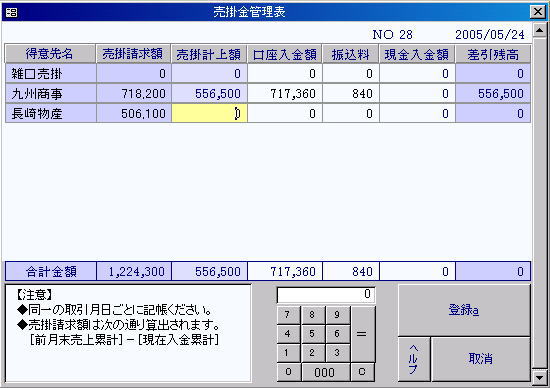Image resolution: width=550 pixels, height=388 pixels.
Task: Click total 717,360 in 合計金額 row
Action: click(285, 271)
